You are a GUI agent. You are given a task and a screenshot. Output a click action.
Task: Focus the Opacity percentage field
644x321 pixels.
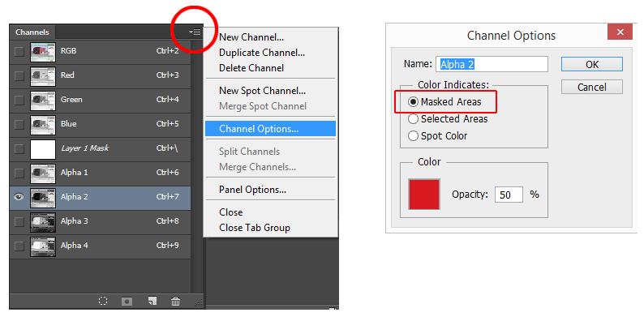(509, 195)
